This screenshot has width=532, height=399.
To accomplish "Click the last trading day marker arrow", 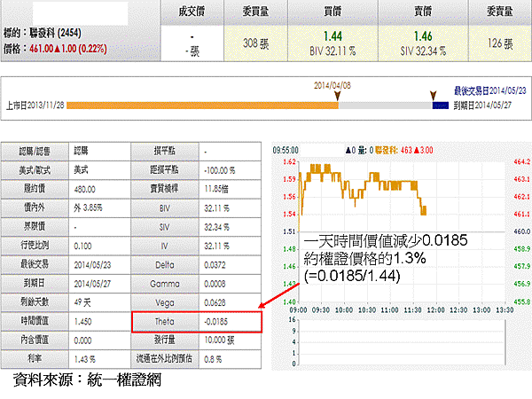I will [x=433, y=96].
